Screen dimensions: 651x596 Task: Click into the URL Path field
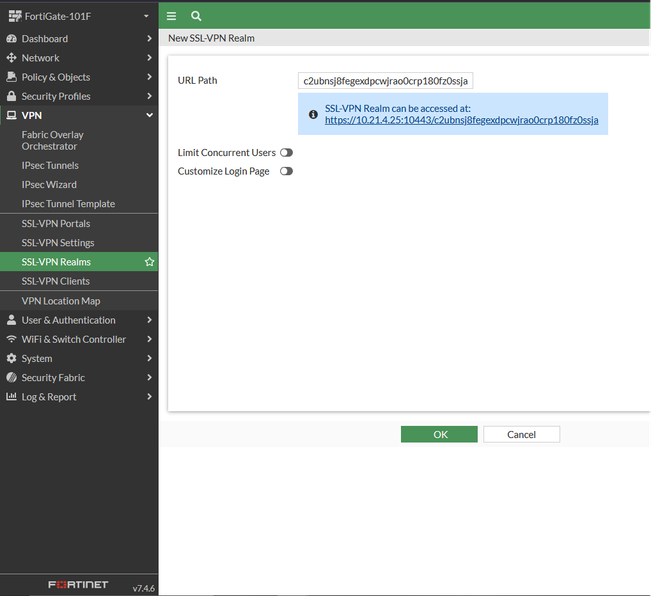coord(385,81)
